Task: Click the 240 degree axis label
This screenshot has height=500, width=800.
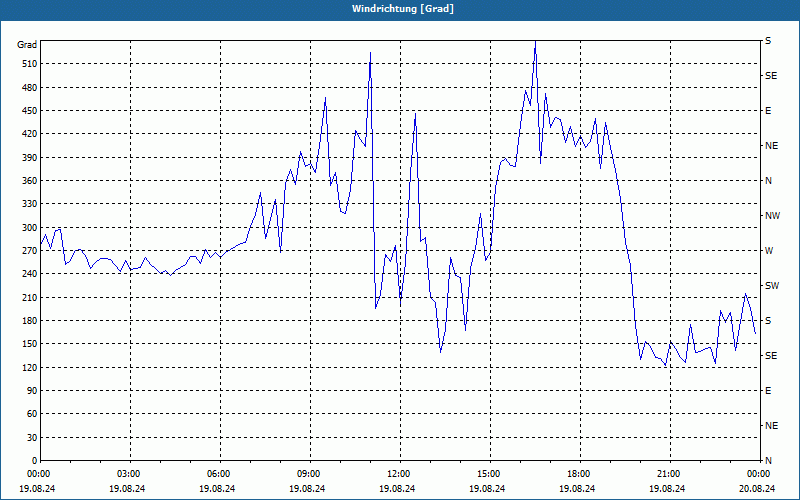Action: click(30, 274)
